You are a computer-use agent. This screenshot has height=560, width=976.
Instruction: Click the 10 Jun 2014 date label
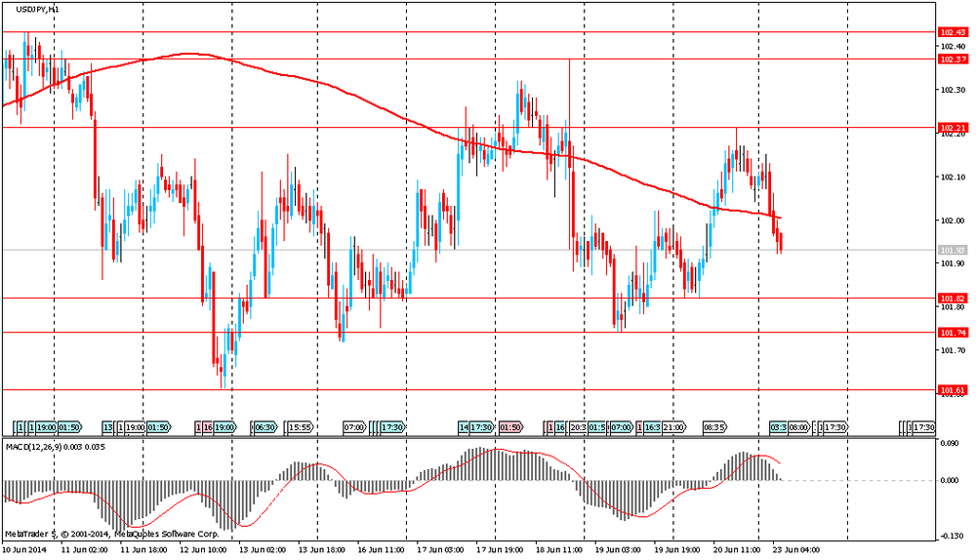point(24,550)
